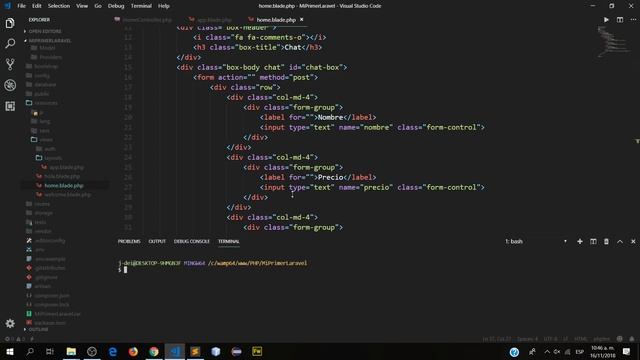Image resolution: width=640 pixels, height=360 pixels.
Task: Open Firefox from the taskbar
Action: [133, 351]
